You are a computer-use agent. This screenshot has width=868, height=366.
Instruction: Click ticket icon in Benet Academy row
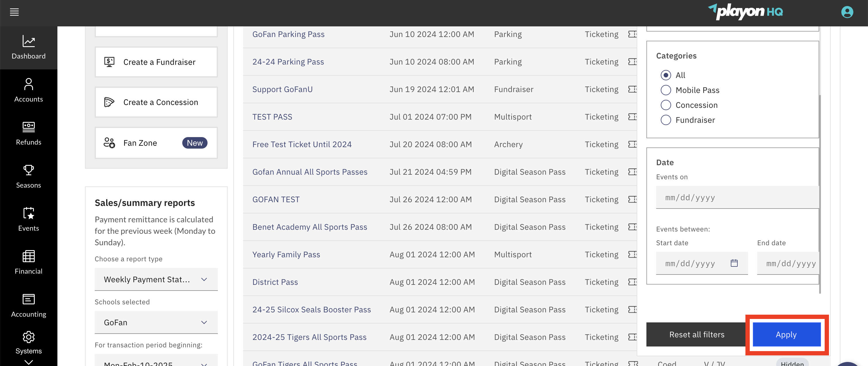click(632, 227)
